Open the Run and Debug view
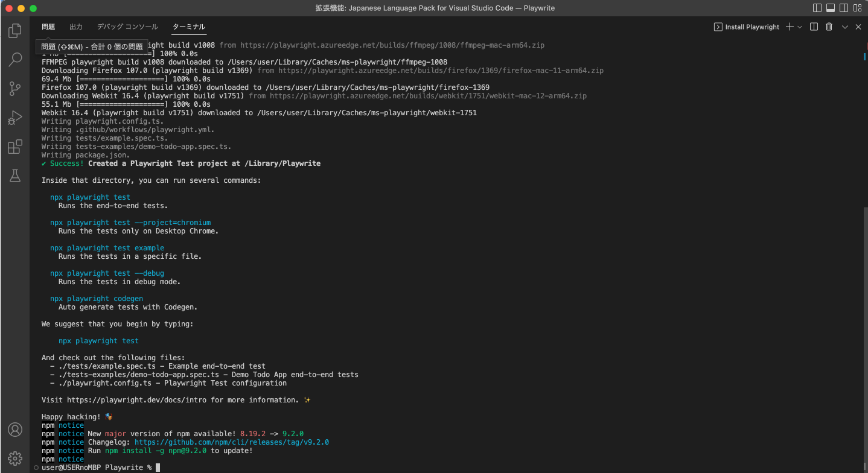 [x=15, y=118]
